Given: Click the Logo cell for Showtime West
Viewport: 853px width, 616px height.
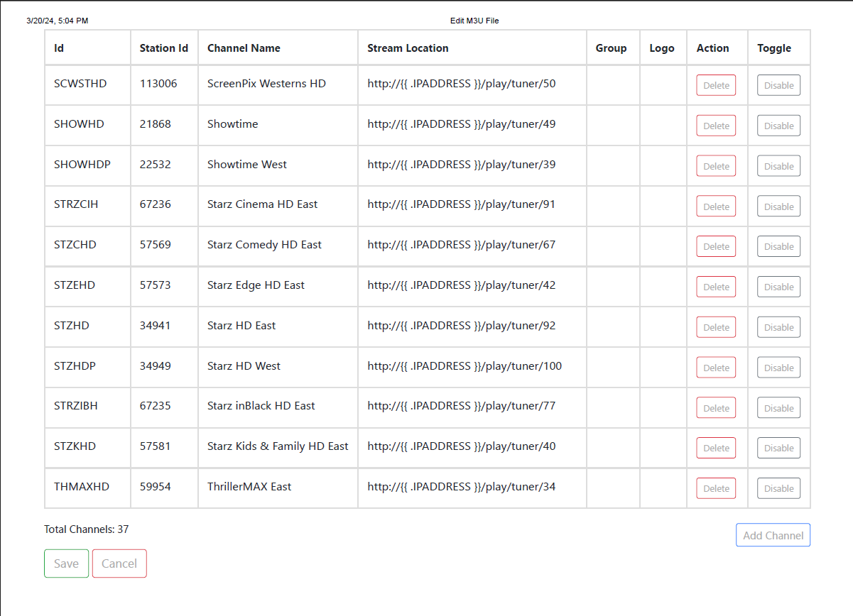Looking at the screenshot, I should [x=663, y=165].
